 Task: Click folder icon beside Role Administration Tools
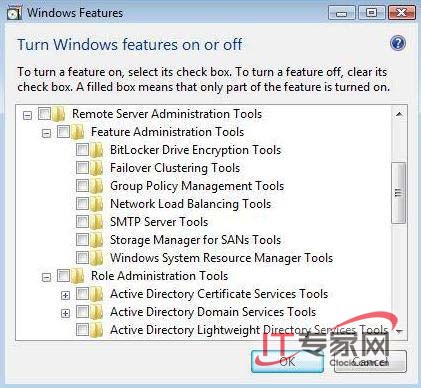[x=78, y=276]
